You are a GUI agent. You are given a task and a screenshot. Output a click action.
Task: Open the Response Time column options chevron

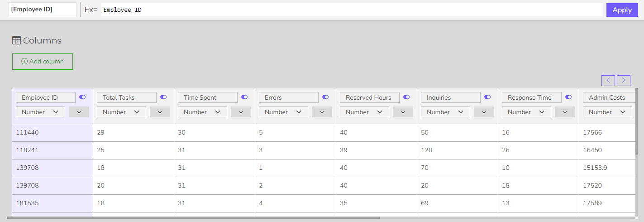tap(565, 112)
